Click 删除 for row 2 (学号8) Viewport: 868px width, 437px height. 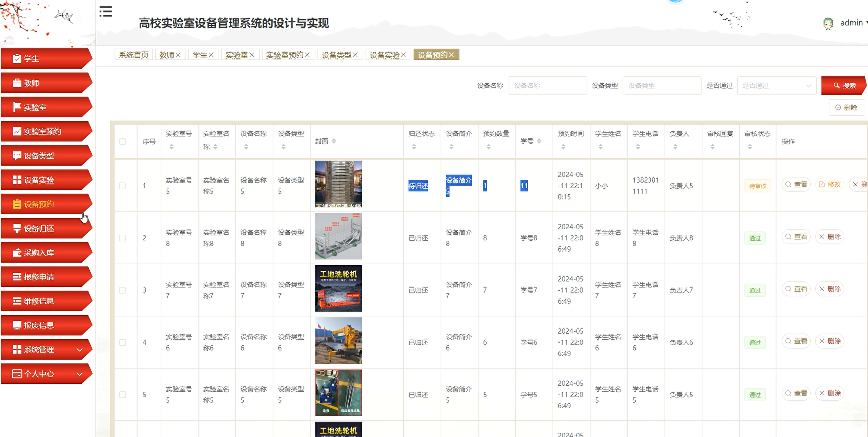click(x=830, y=237)
